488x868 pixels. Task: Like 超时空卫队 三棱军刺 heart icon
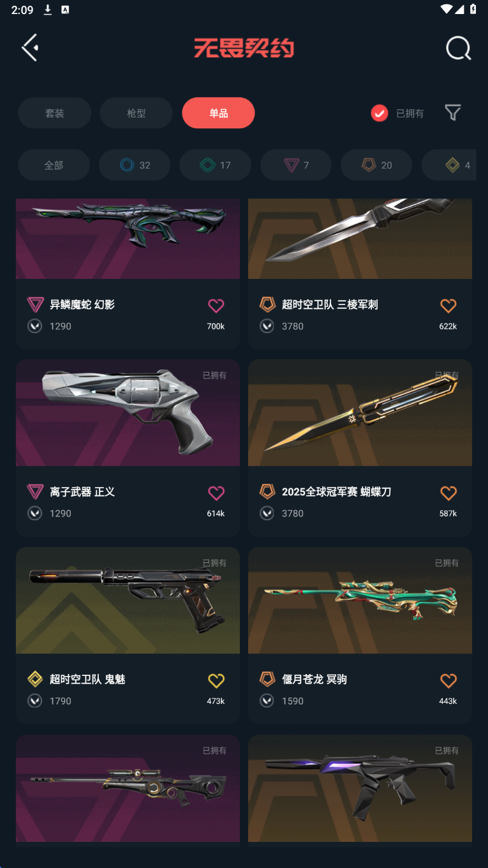[x=448, y=306]
